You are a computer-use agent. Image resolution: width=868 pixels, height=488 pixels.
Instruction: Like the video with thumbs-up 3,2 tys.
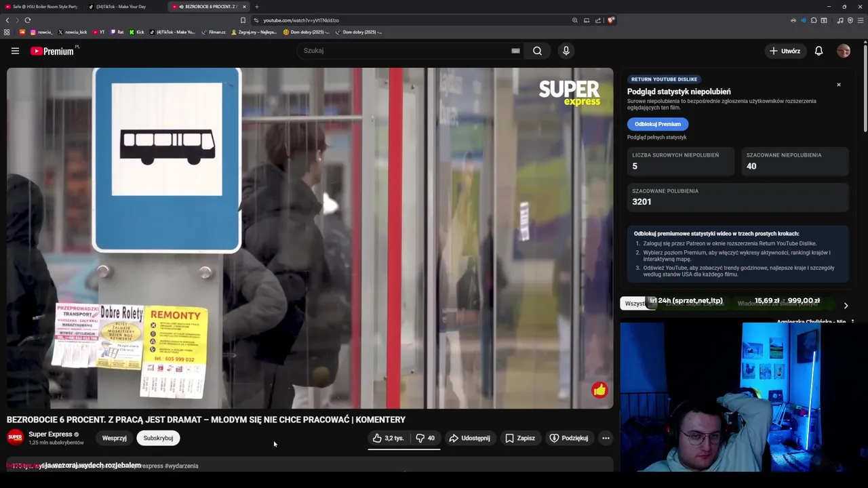(x=388, y=438)
